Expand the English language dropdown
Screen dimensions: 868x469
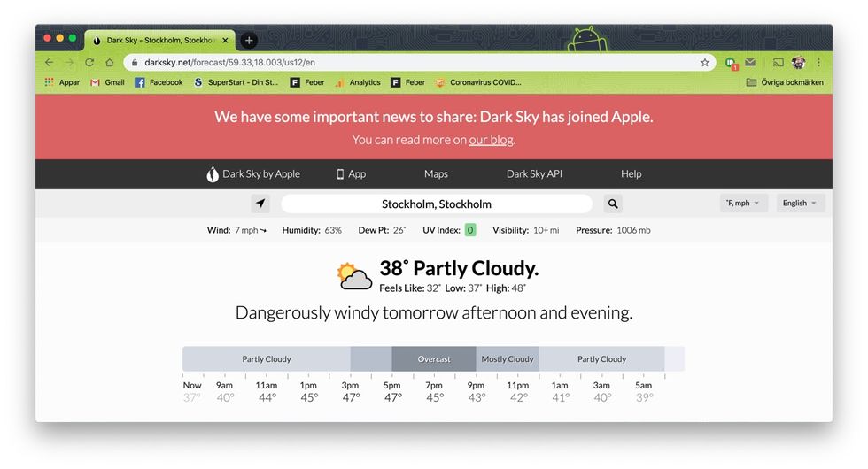tap(800, 203)
